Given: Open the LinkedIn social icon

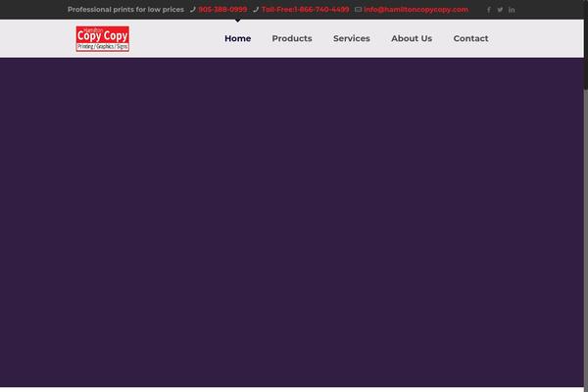Looking at the screenshot, I should coord(512,10).
